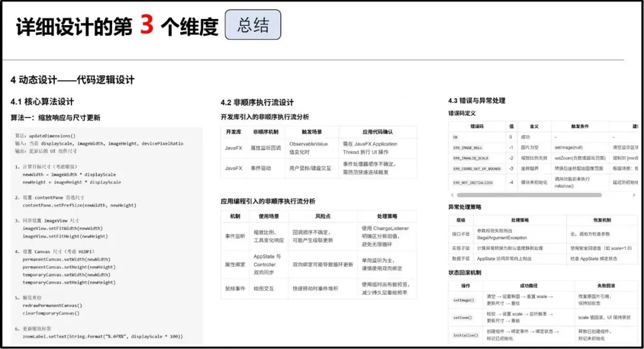This screenshot has height=349, width=644.
Task: Click the zoomLabel.setText code line
Action: (x=103, y=336)
